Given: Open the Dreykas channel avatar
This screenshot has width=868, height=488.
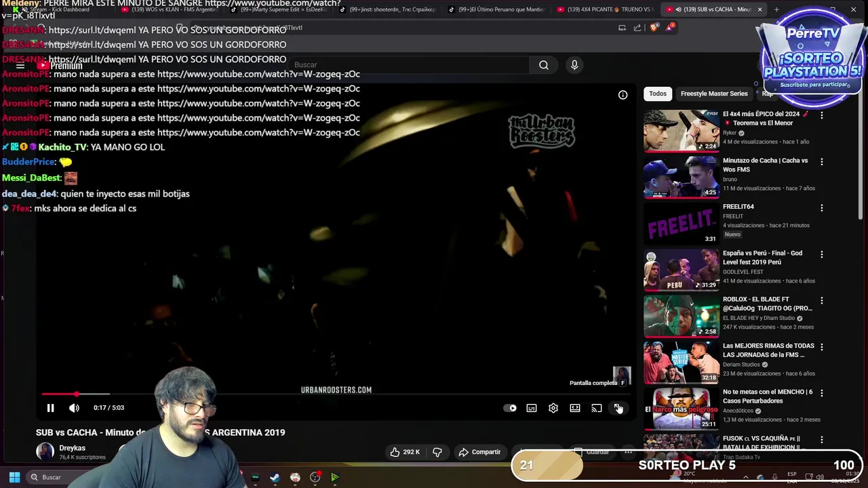Looking at the screenshot, I should pyautogui.click(x=45, y=452).
